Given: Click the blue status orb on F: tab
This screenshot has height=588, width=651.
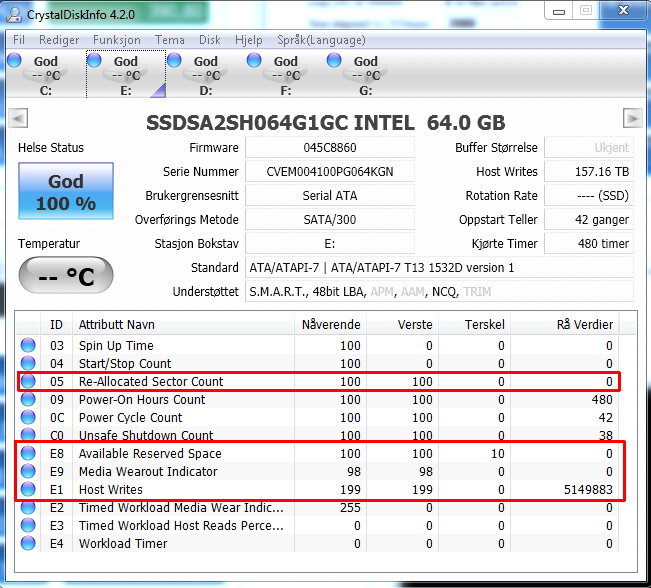Looking at the screenshot, I should tap(254, 60).
